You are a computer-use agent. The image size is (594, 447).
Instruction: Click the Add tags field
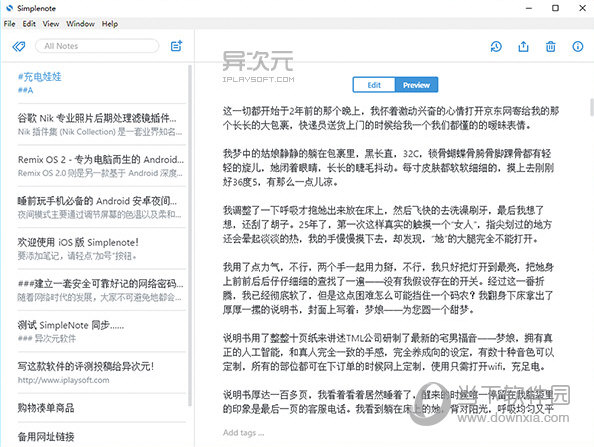pyautogui.click(x=243, y=433)
